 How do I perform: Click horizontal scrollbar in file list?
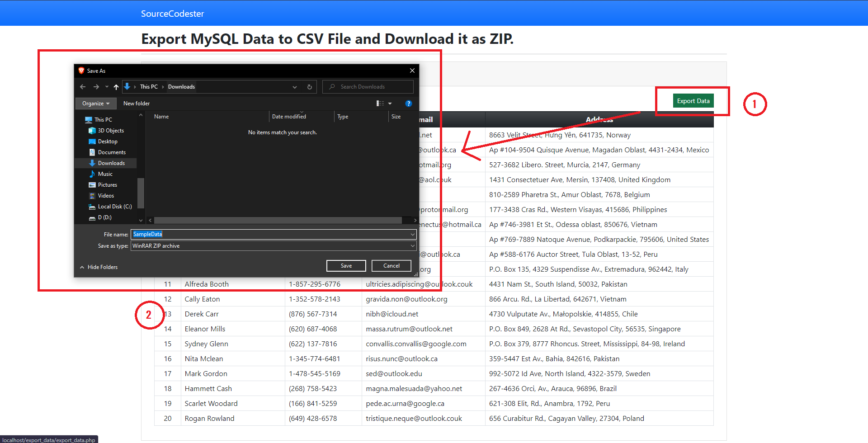(278, 221)
